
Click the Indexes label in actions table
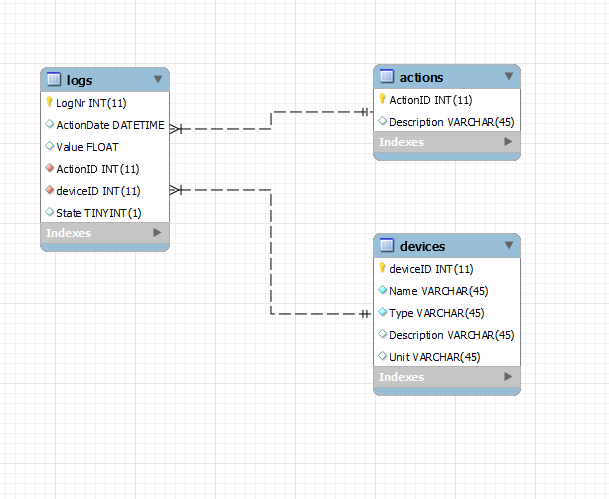402,142
